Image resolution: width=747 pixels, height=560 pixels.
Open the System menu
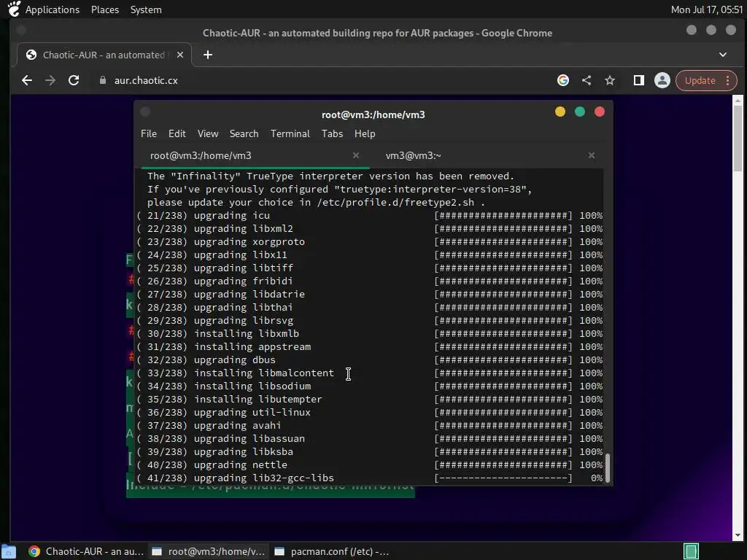146,9
